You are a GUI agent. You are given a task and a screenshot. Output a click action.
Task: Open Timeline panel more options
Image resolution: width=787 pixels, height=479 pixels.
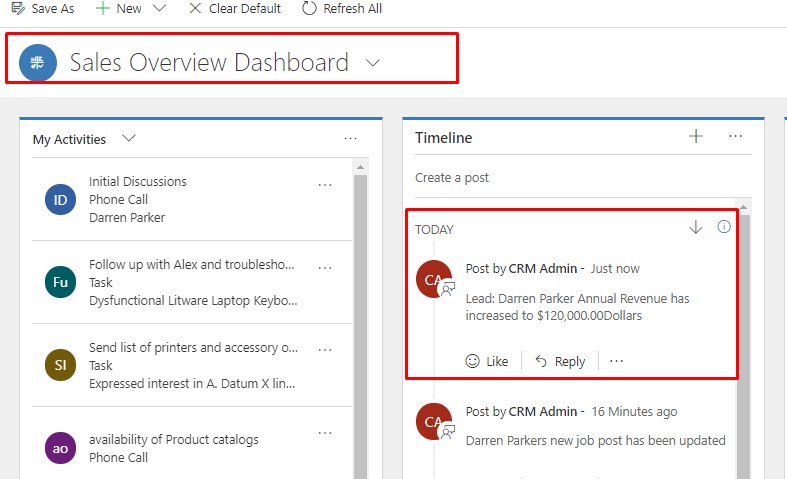pyautogui.click(x=735, y=136)
